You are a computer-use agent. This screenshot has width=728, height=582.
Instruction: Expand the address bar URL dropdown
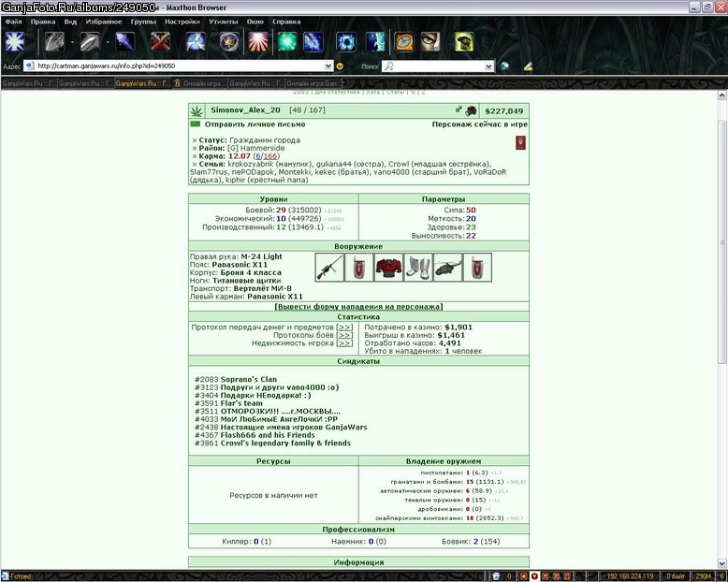[328, 66]
